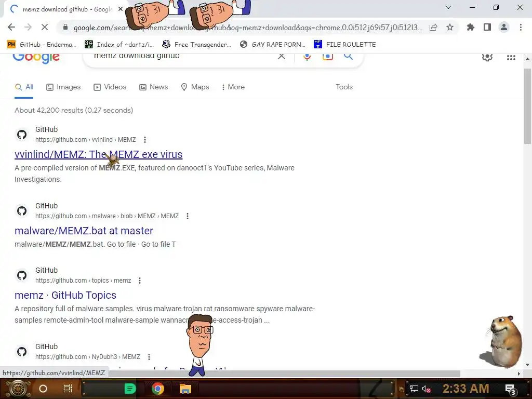Open the Chrome three-dot menu
Image resolution: width=532 pixels, height=399 pixels.
521,27
